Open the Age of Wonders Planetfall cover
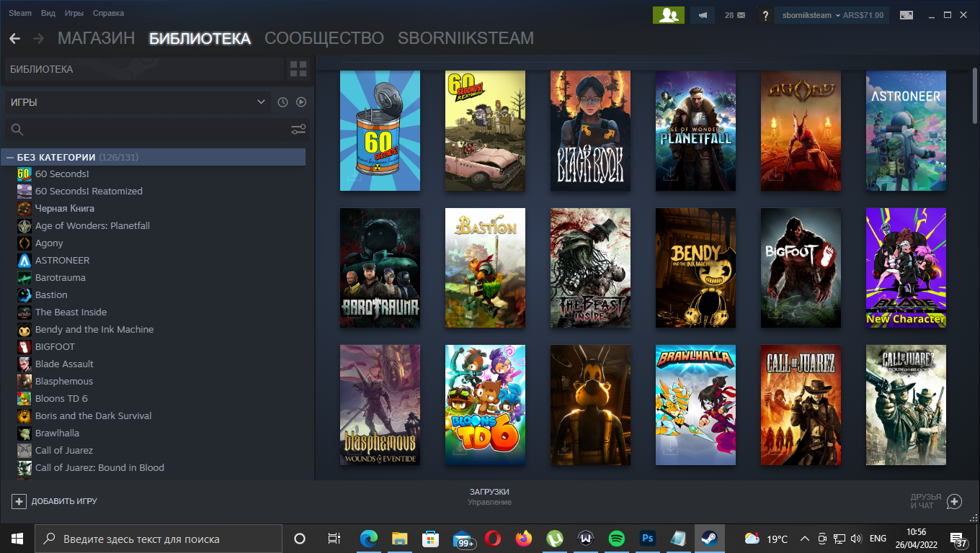The height and width of the screenshot is (553, 980). pos(695,130)
